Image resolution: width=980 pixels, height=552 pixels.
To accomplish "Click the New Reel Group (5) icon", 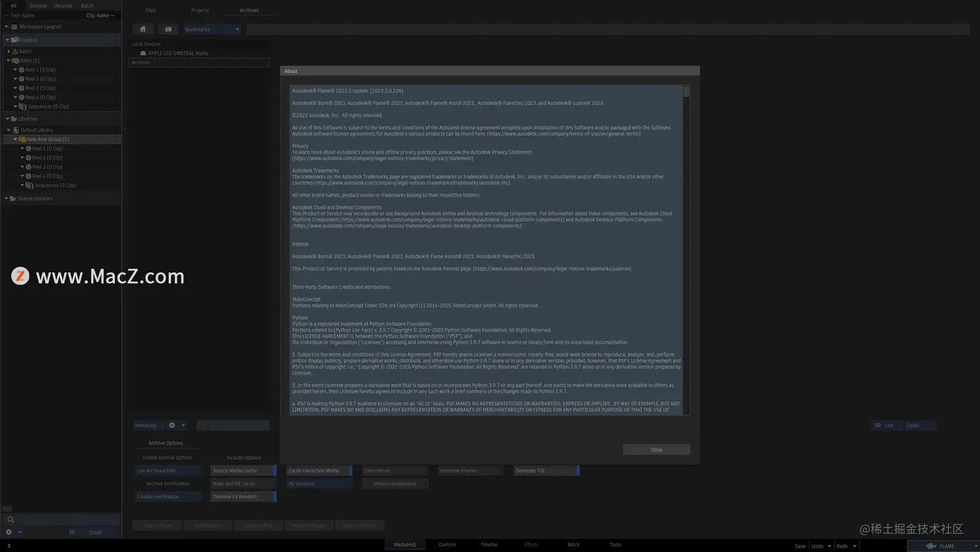I will (x=22, y=139).
